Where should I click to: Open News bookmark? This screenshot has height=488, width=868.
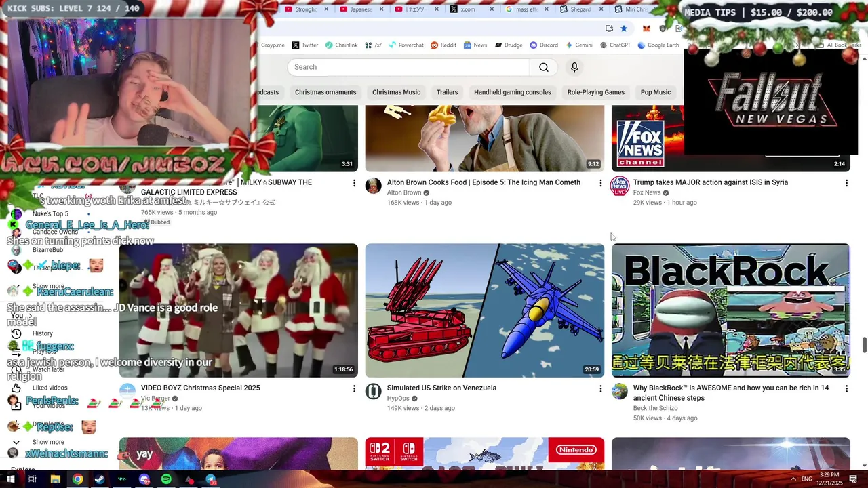click(x=475, y=45)
